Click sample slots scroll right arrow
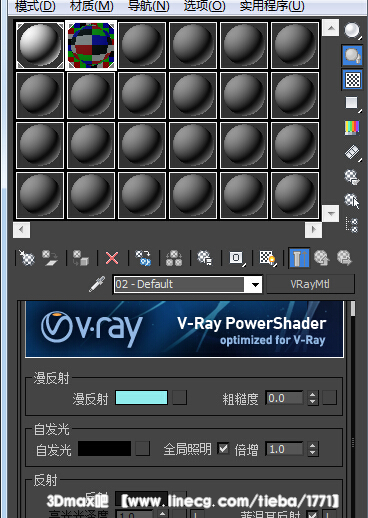368x518 pixels. point(313,230)
